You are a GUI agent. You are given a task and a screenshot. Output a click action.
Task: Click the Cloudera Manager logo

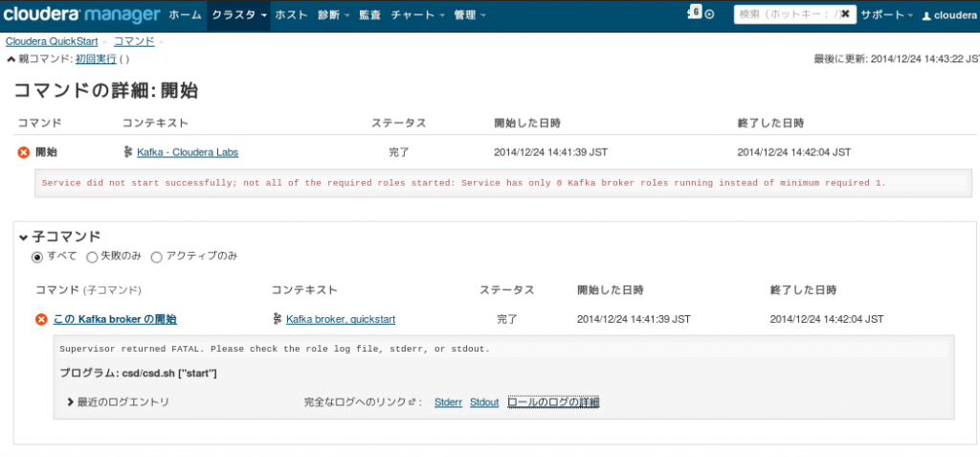81,15
